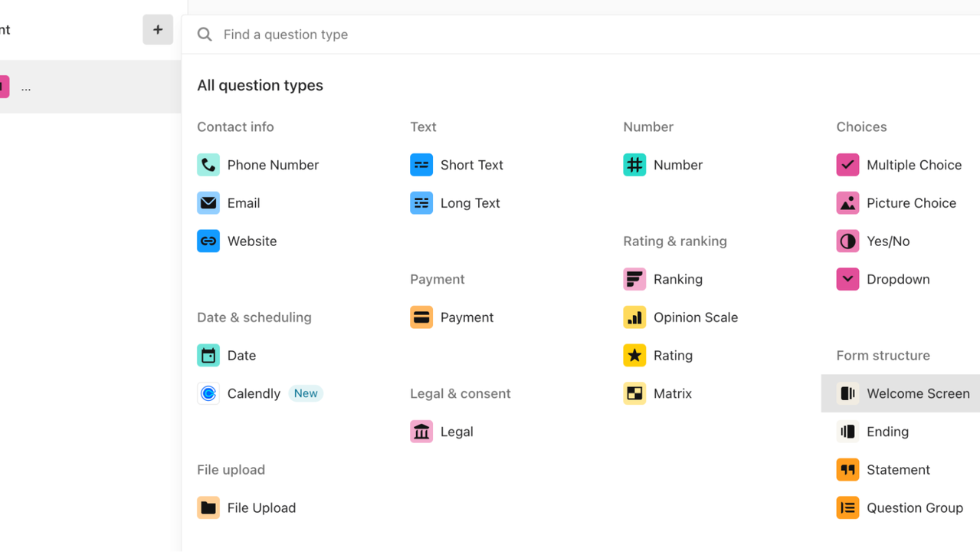
Task: Choose the Opinion Scale bar icon
Action: coord(634,317)
